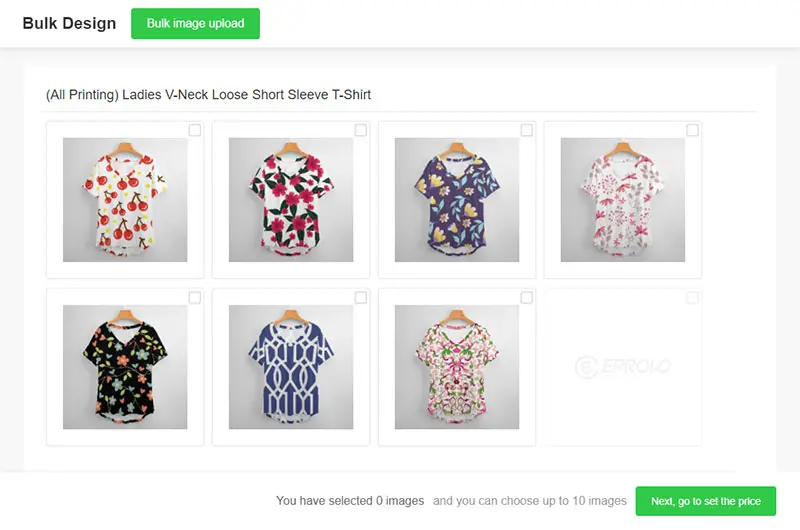800x530 pixels.
Task: Open the red hibiscus shirt thumbnail
Action: pyautogui.click(x=291, y=200)
